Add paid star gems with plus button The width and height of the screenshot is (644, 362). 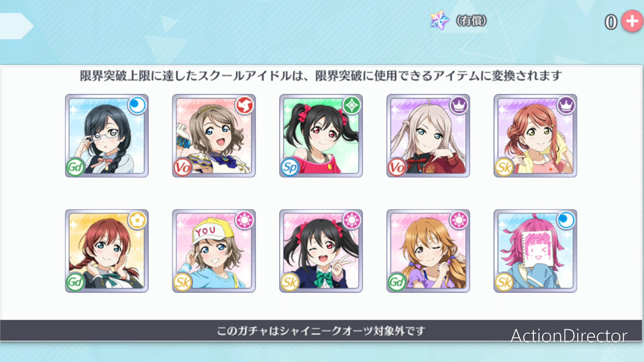632,21
